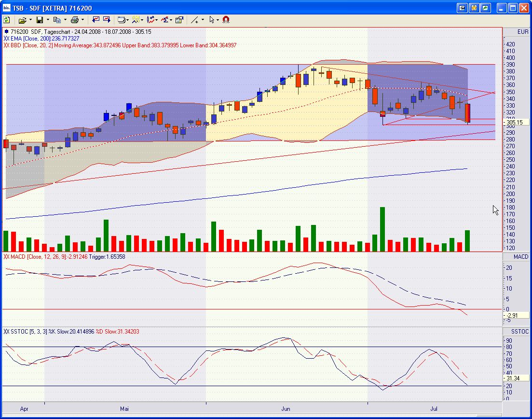Minimize the TSB chart window
Image resolution: width=532 pixels, height=419 pixels.
coord(502,8)
